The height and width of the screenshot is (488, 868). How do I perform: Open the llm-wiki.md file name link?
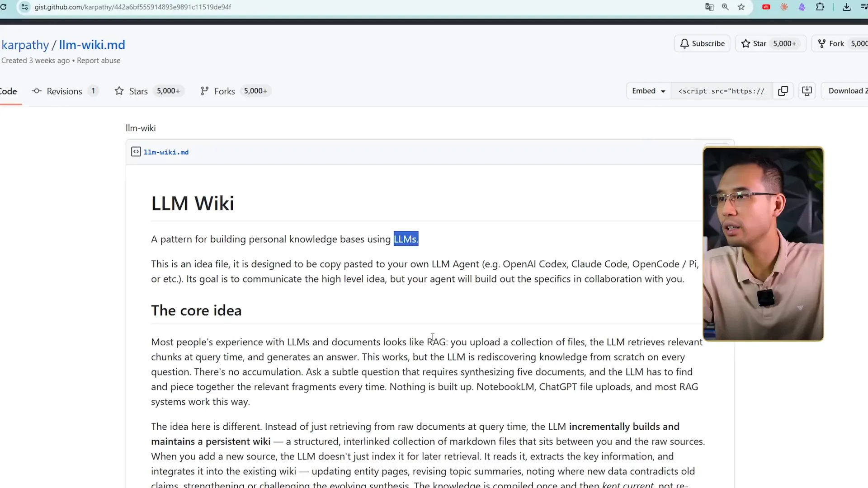[166, 152]
